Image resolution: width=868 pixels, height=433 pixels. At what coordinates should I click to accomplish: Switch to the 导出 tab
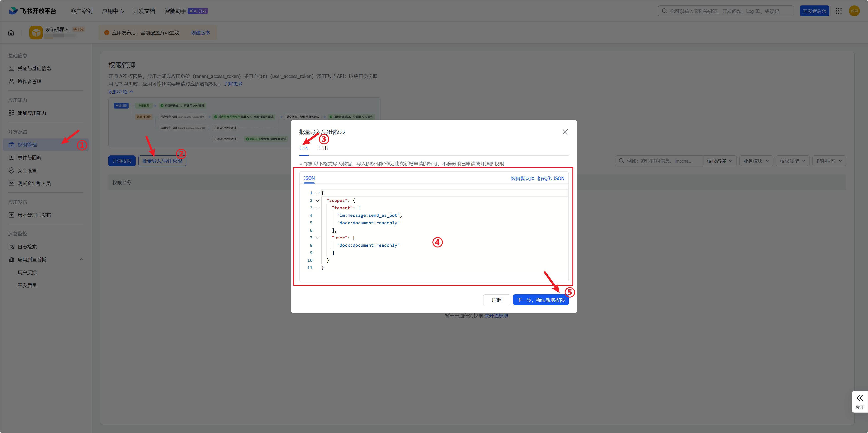tap(323, 148)
